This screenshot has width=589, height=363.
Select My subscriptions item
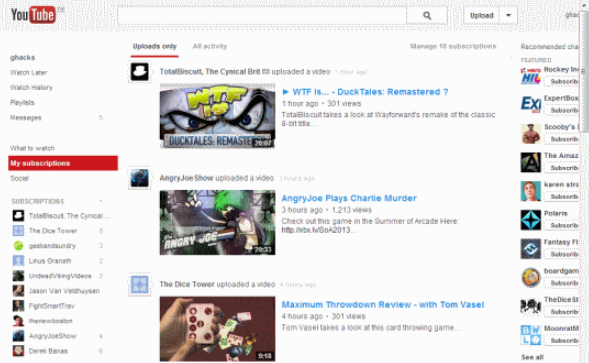pyautogui.click(x=63, y=163)
